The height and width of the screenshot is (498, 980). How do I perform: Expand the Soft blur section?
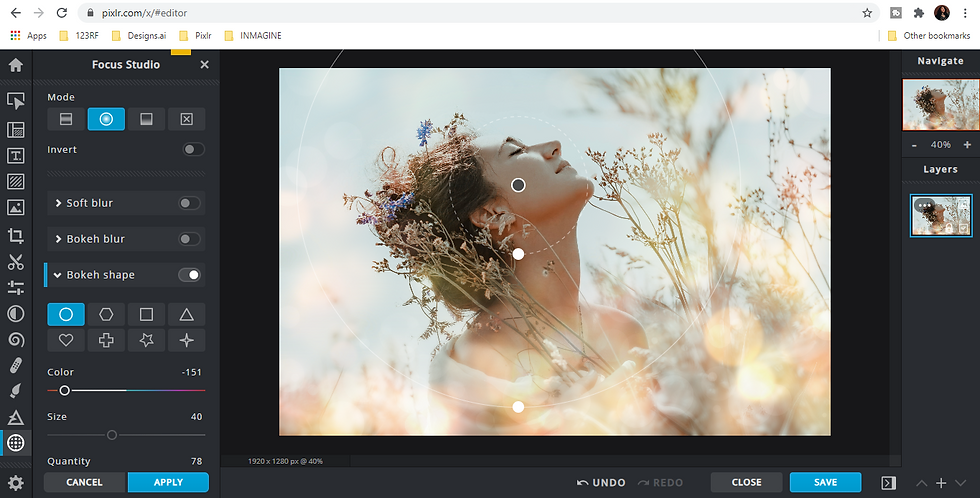[58, 203]
